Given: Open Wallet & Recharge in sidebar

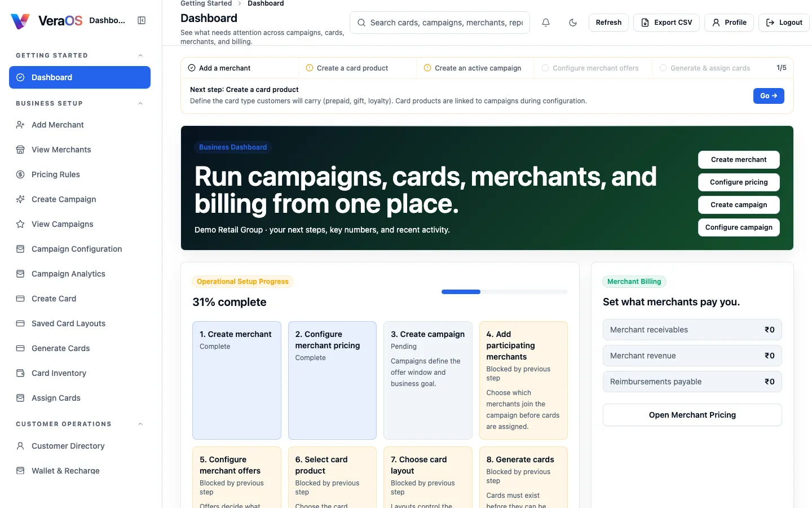Looking at the screenshot, I should (80, 471).
